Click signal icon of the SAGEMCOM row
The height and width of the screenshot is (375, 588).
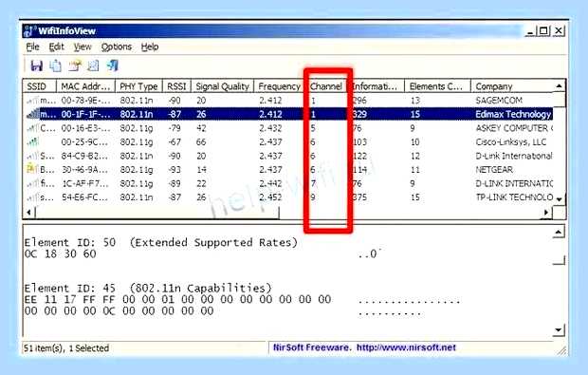pos(32,101)
